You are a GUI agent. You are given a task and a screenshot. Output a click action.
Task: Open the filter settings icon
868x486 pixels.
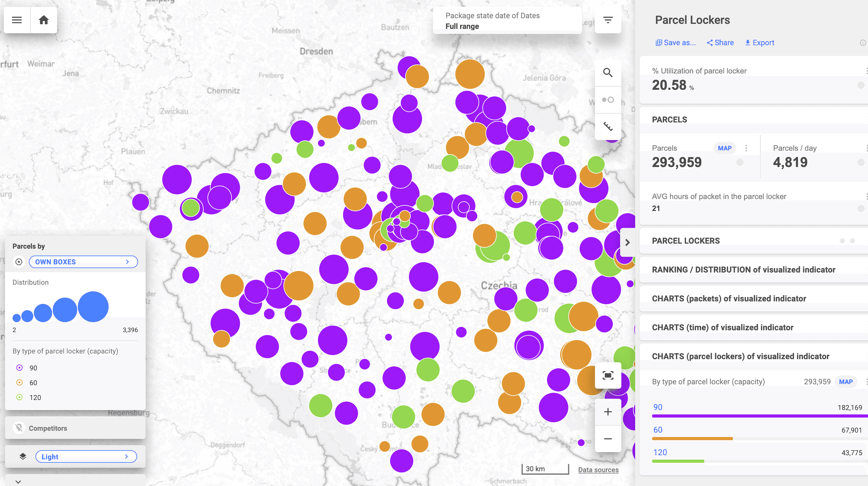(608, 20)
